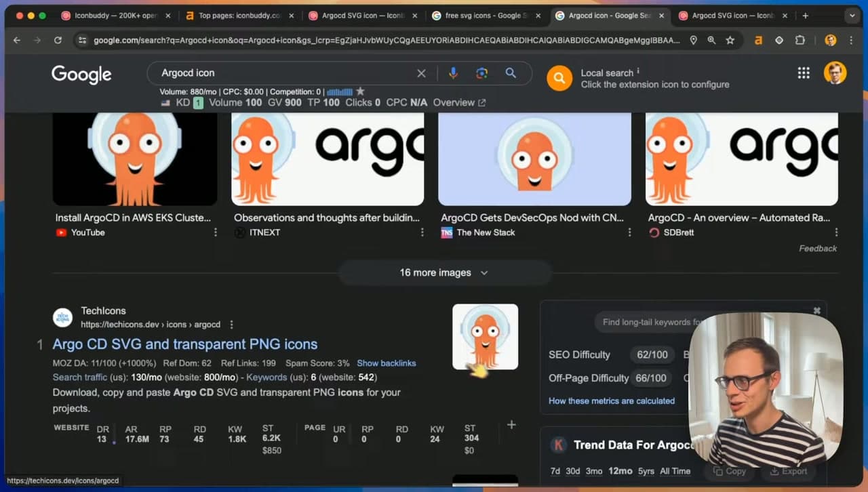
Task: Submit search with blue magnifier icon
Action: (x=511, y=73)
